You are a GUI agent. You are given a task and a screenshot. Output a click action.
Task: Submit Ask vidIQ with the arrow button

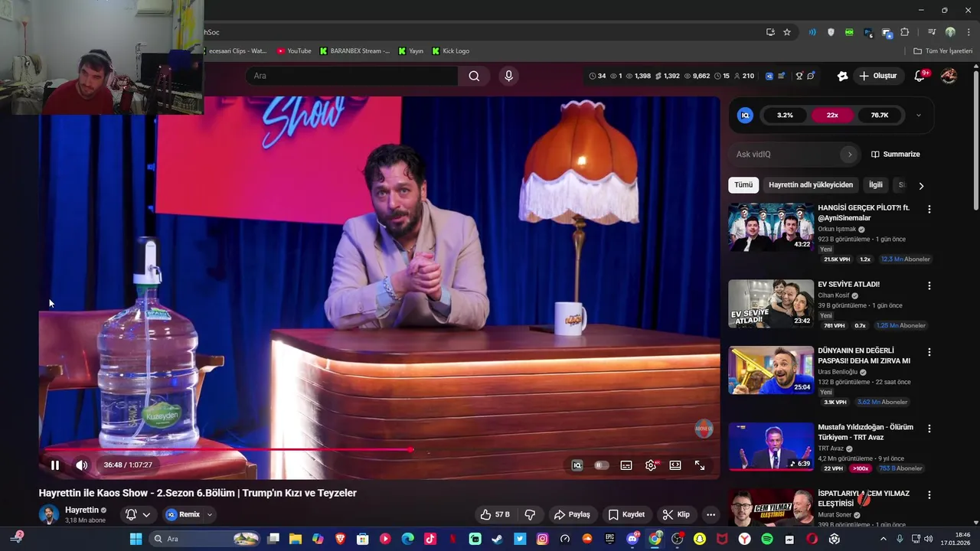[x=849, y=155]
